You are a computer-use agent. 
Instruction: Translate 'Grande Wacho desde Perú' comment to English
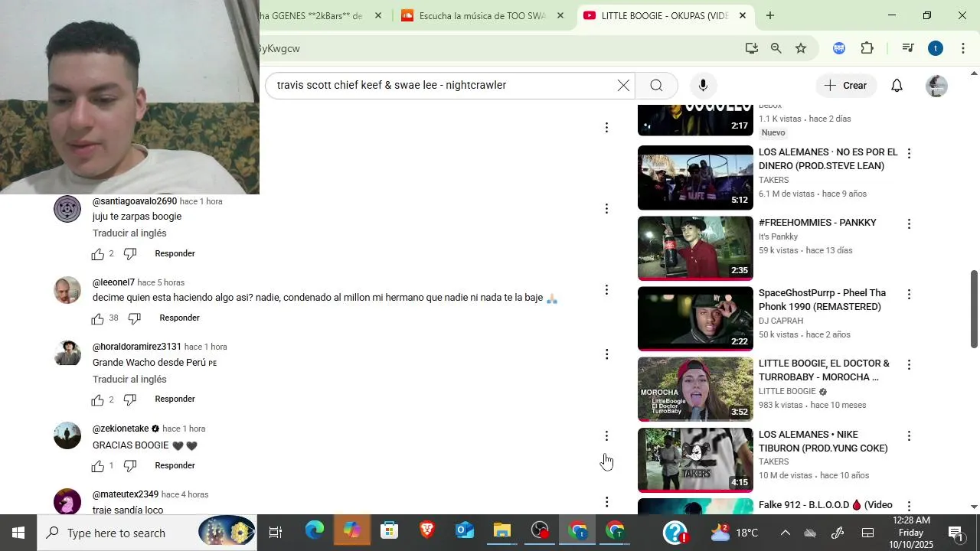129,380
